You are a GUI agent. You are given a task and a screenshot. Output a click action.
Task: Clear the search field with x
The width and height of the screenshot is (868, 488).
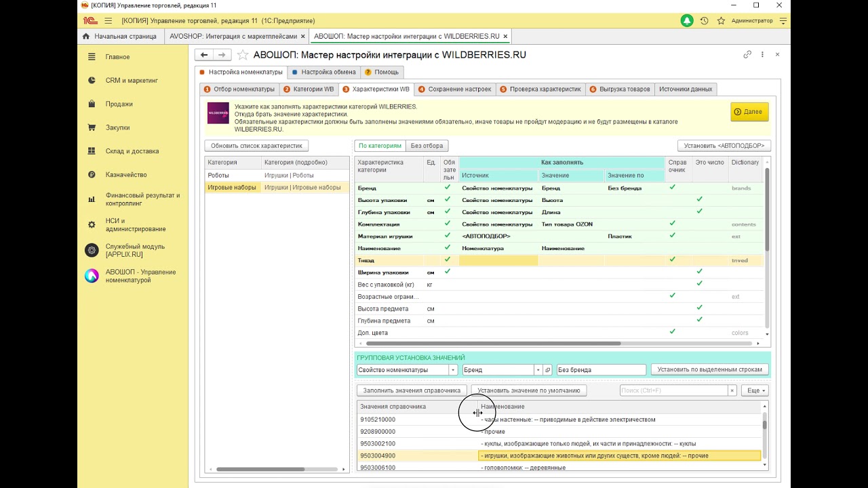(732, 390)
